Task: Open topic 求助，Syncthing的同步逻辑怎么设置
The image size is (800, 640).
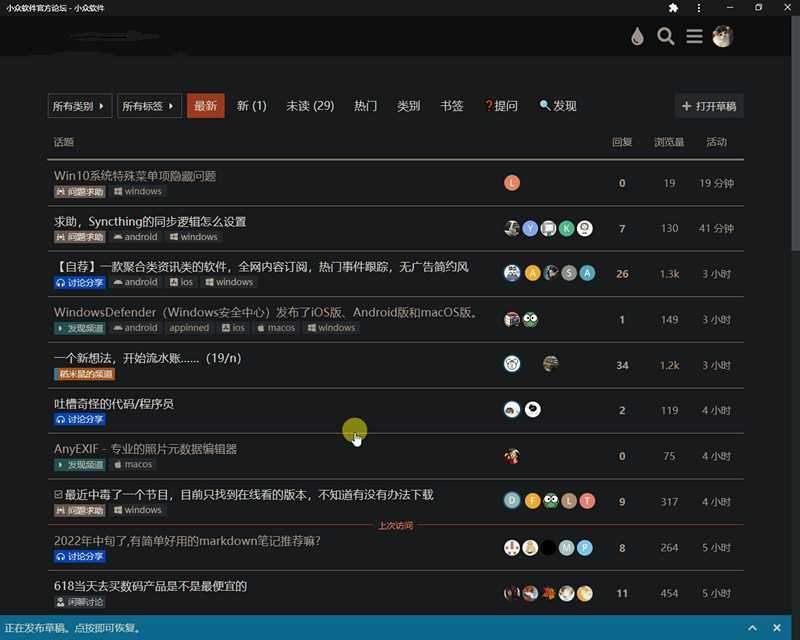Action: tap(150, 221)
